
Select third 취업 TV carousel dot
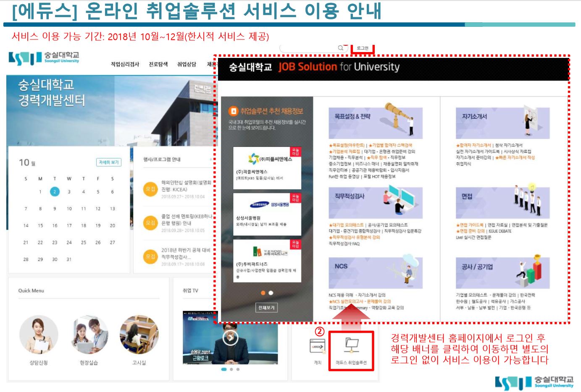(x=238, y=369)
